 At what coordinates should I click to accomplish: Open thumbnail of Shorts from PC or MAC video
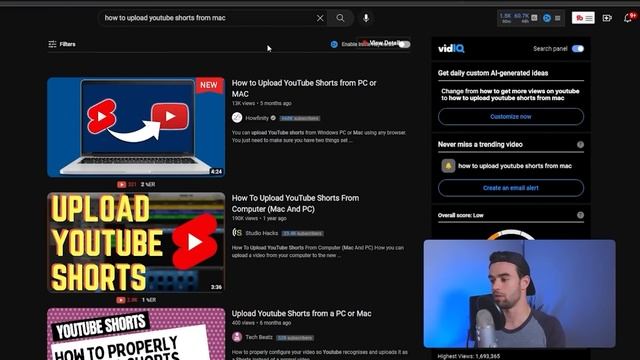(x=136, y=127)
